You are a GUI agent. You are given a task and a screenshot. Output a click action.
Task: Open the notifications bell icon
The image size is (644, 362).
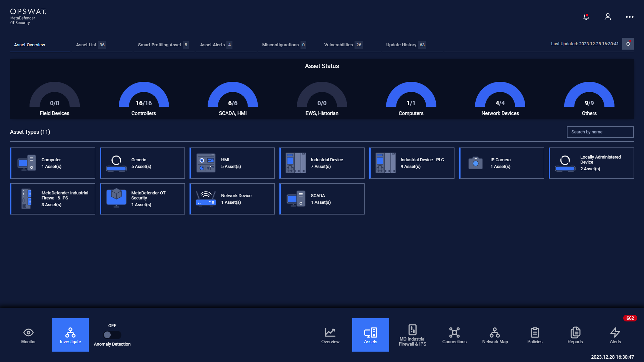[x=586, y=17]
